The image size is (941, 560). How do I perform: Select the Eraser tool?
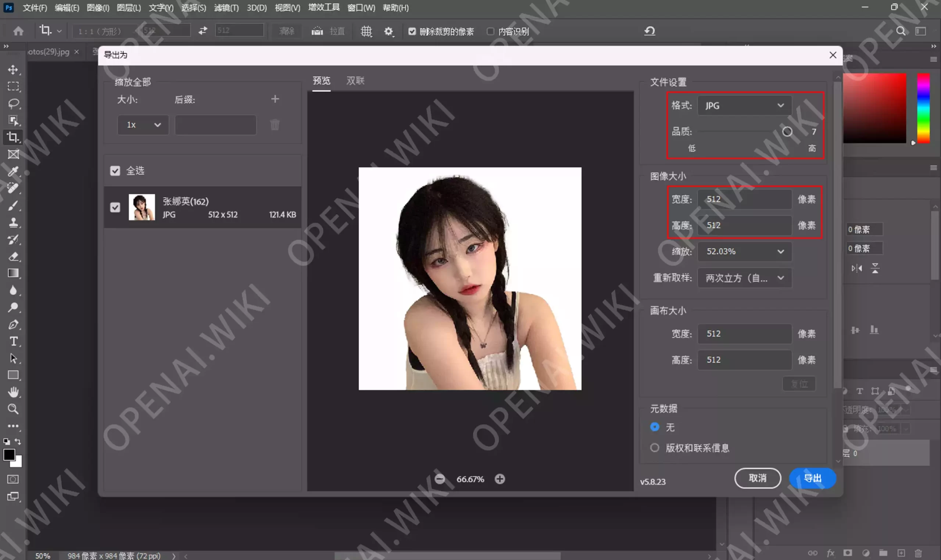[13, 256]
